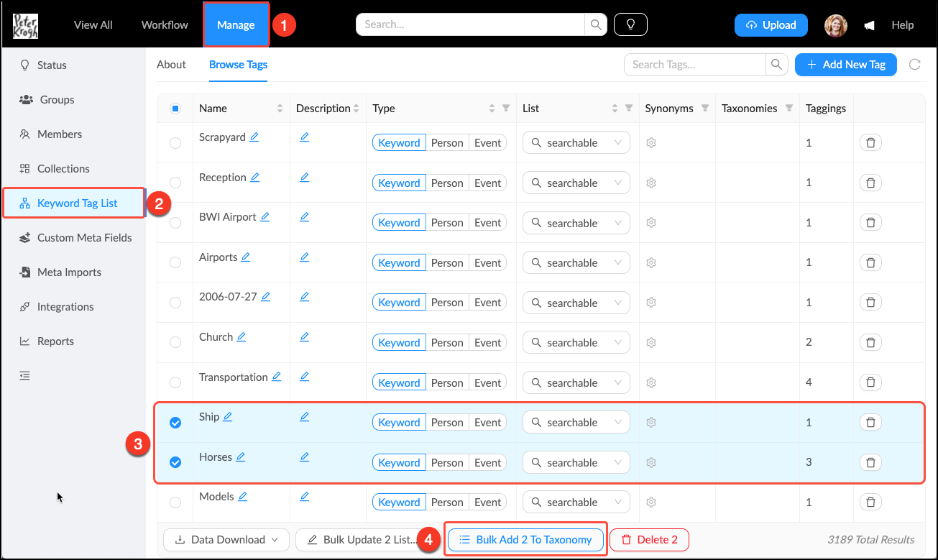Select the Models row checkbox
938x560 pixels.
[x=175, y=502]
